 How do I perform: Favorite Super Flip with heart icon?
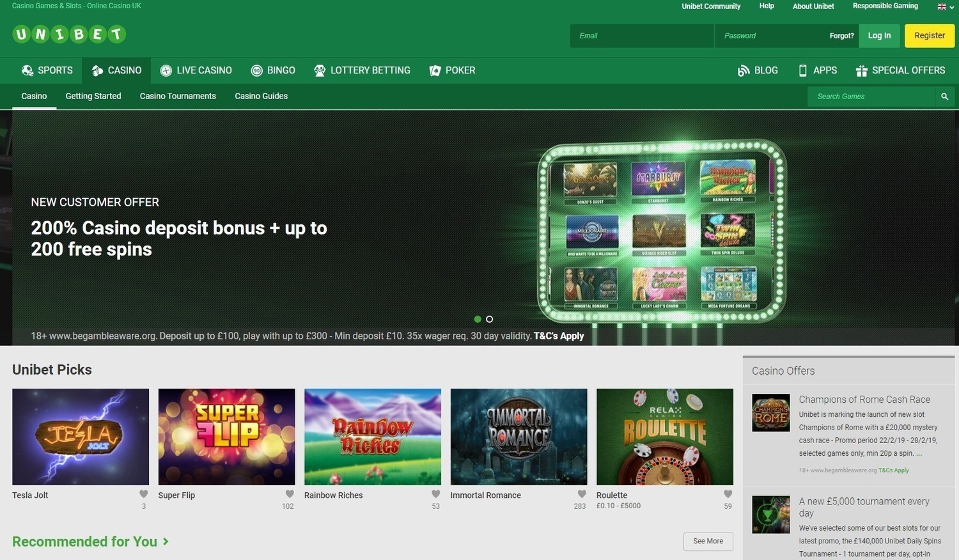point(290,494)
